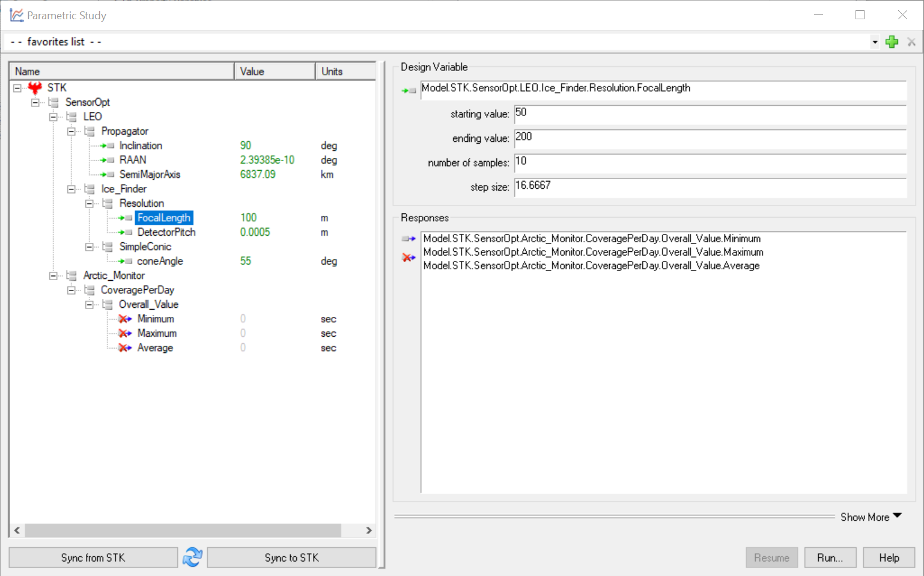924x576 pixels.
Task: Click the coneAngle input variable arrow icon
Action: click(126, 261)
